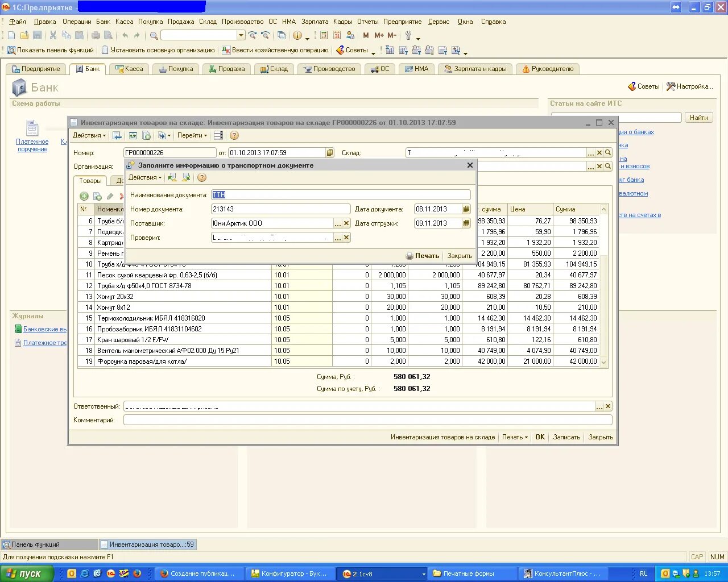Screen dimensions: 728x582
Task: Click Ввести хозяйственную операцию toolbar button
Action: click(x=275, y=50)
